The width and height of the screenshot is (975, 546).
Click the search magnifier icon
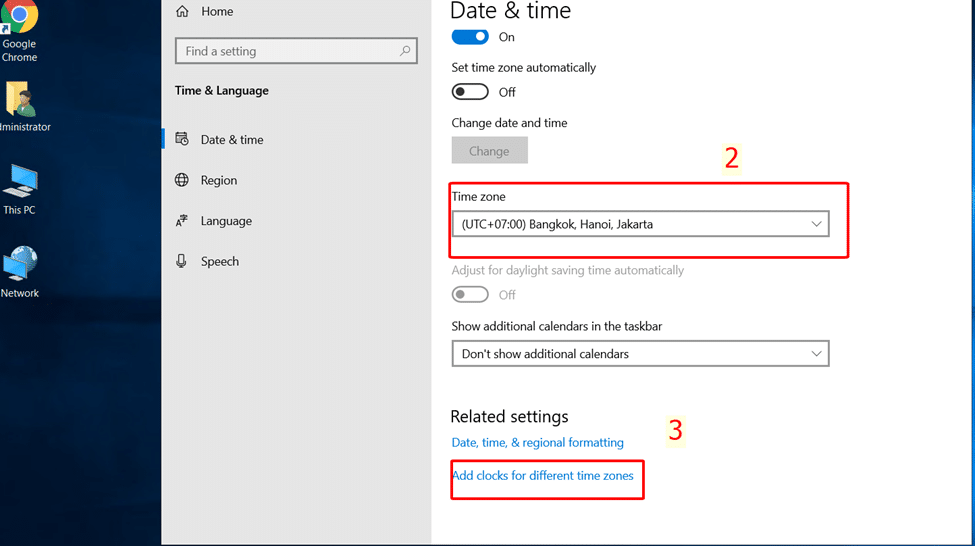(405, 51)
